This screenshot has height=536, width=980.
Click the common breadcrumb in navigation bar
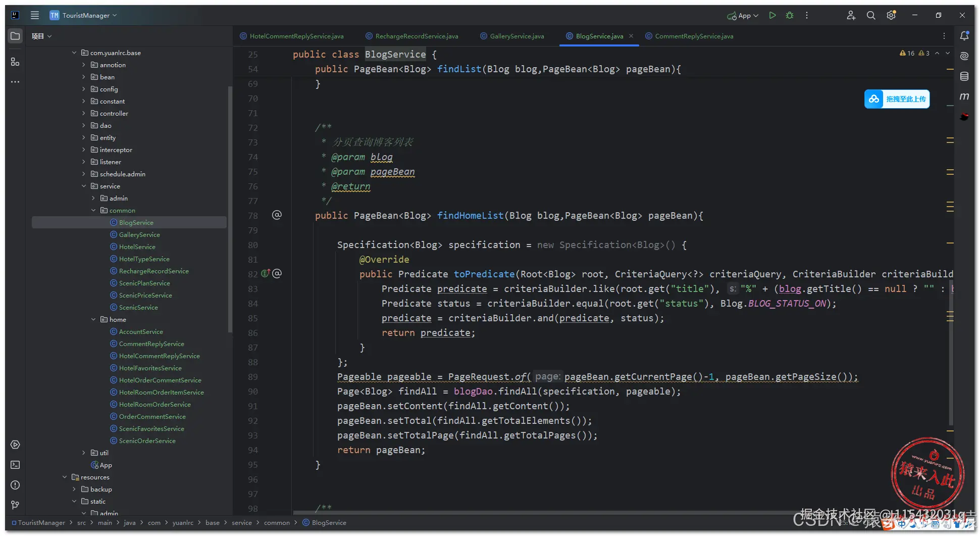[x=277, y=522]
